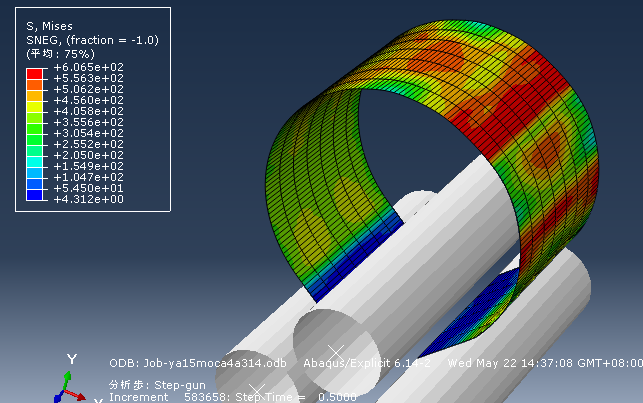This screenshot has width=643, height=403.
Task: Click the legend value +5.563e+02
Action: [89, 78]
